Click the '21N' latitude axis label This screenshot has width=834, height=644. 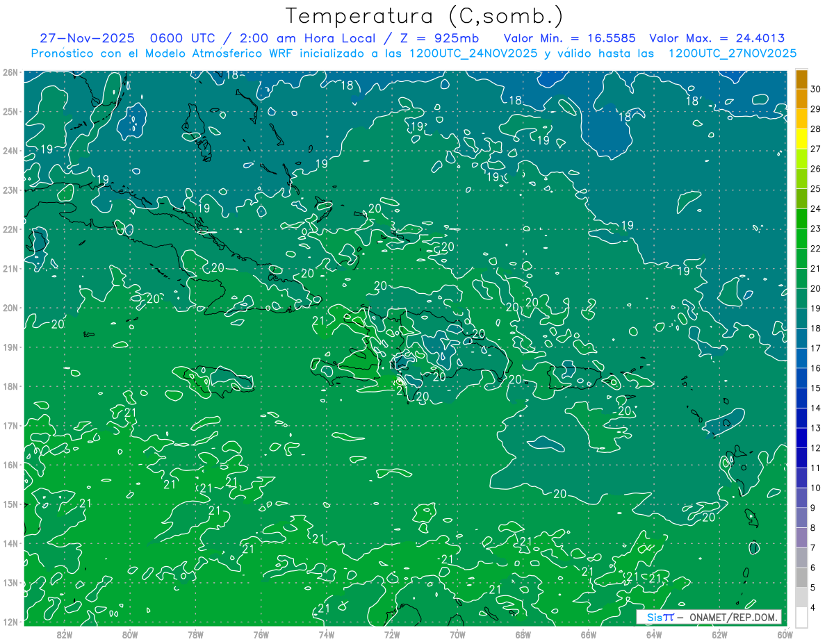point(10,268)
